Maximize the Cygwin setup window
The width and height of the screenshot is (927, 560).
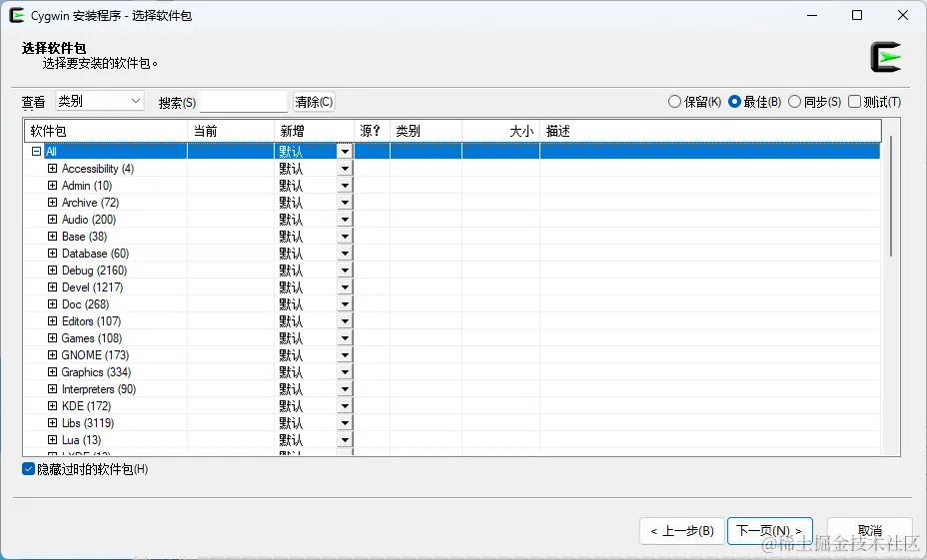[x=857, y=15]
